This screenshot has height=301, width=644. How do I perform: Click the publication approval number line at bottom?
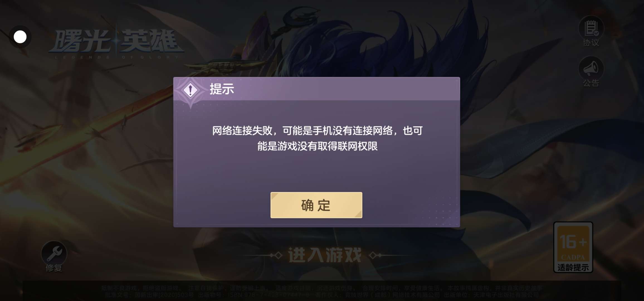pos(322,295)
